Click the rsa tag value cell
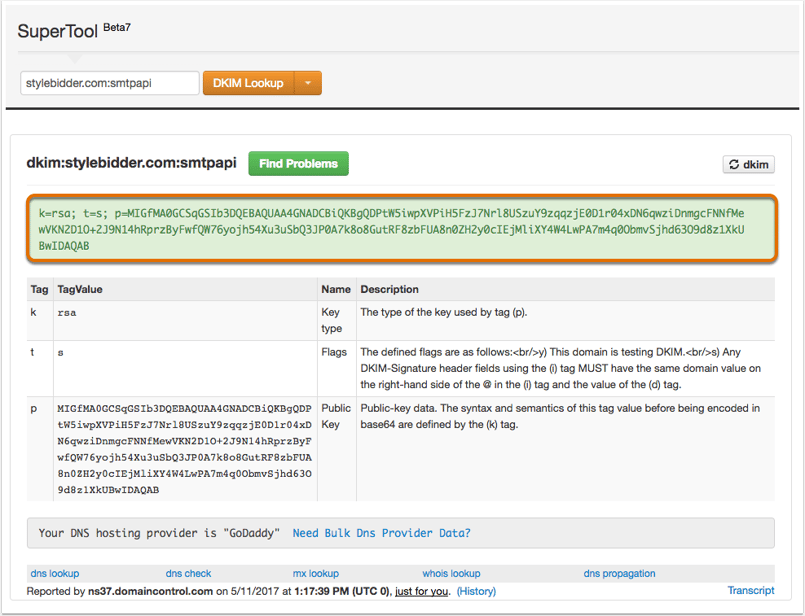 tap(67, 313)
